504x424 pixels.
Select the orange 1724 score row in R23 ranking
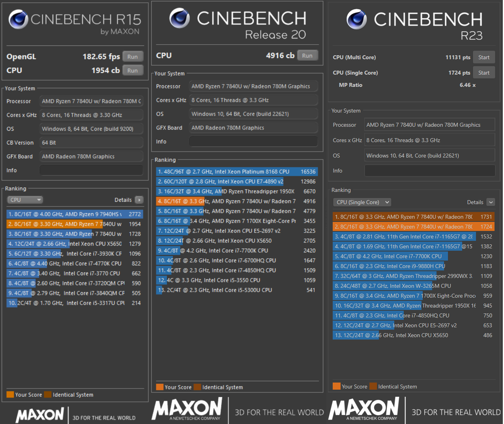click(x=414, y=227)
